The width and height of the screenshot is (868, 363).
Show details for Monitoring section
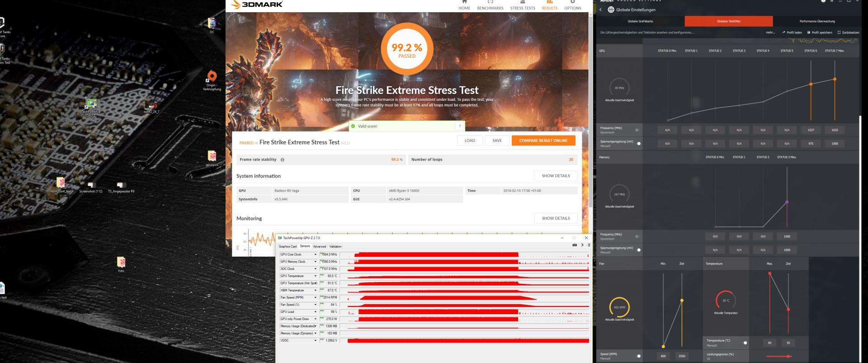[x=556, y=218]
